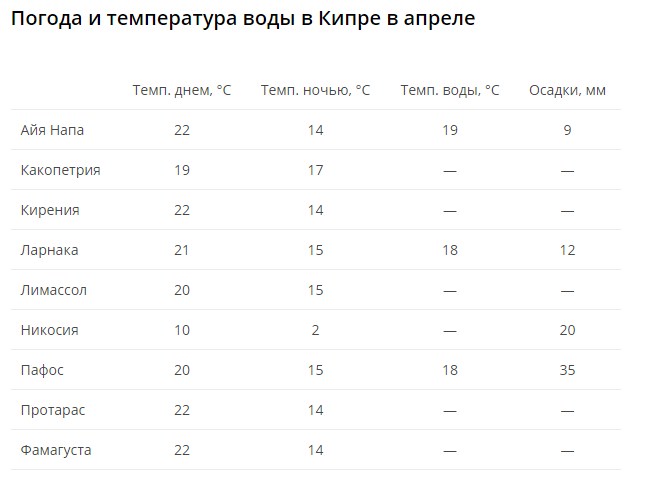
Task: Select the Какопетрия row label
Action: [60, 170]
